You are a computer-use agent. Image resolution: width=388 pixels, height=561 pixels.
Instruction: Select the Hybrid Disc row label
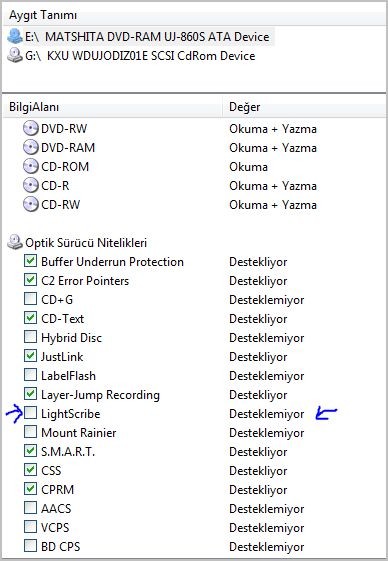click(x=71, y=338)
